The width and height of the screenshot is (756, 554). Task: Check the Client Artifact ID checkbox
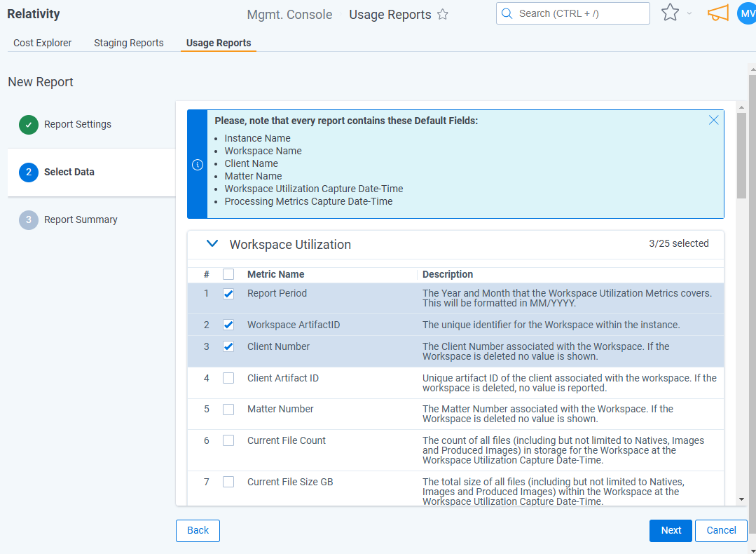228,379
